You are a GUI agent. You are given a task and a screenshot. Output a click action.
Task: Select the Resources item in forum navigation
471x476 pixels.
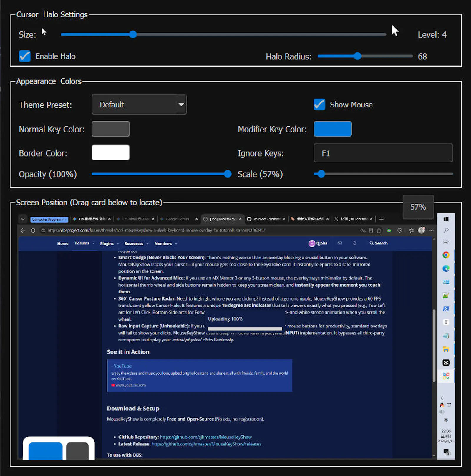click(134, 243)
